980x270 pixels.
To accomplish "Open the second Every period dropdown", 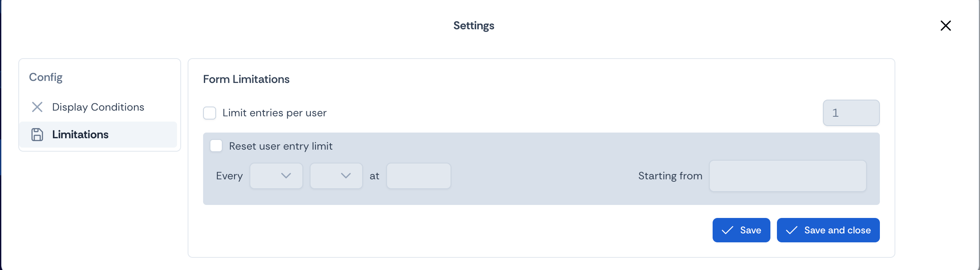I will click(x=336, y=176).
